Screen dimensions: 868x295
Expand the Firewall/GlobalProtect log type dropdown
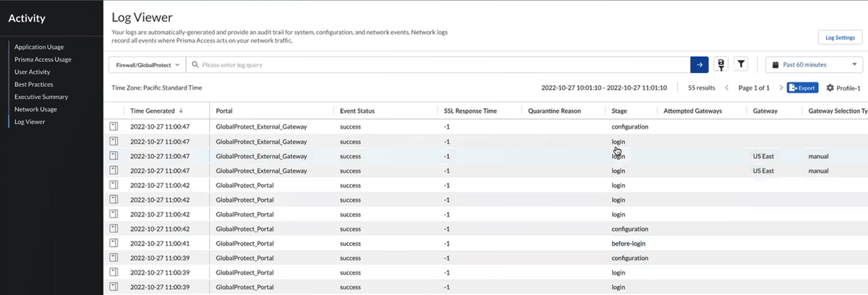(x=147, y=65)
